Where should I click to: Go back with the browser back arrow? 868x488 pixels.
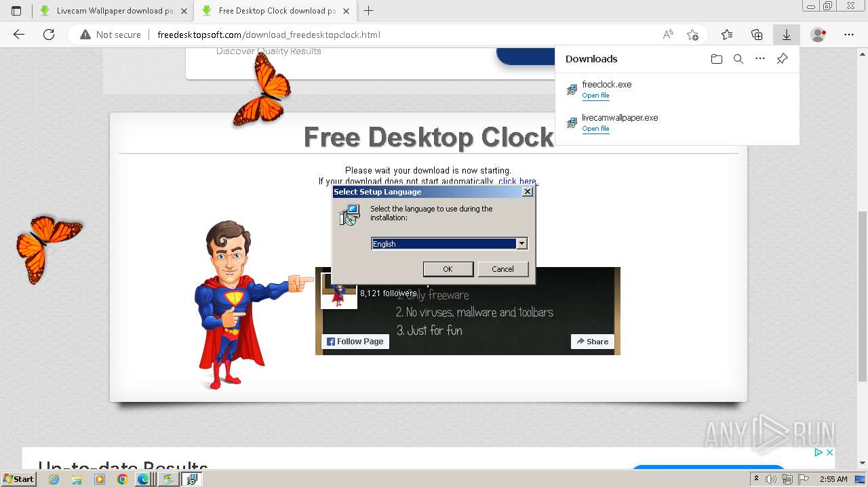pyautogui.click(x=19, y=35)
